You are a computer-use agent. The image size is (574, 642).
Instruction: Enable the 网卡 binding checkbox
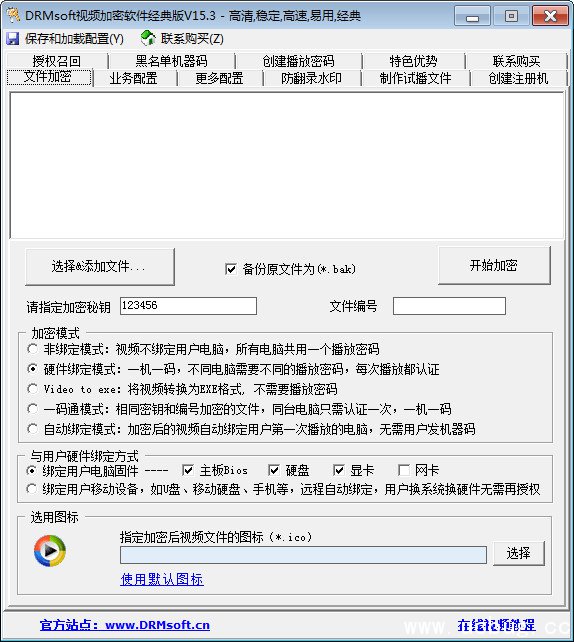[404, 470]
